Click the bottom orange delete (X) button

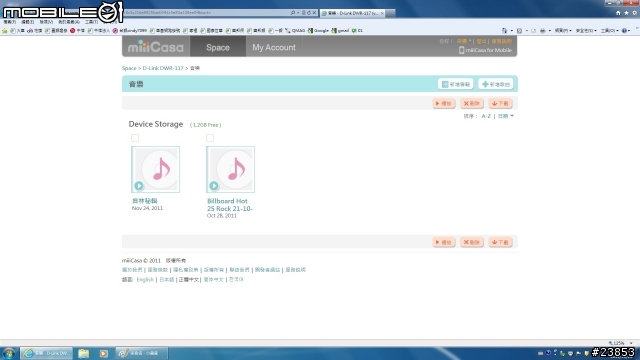471,242
